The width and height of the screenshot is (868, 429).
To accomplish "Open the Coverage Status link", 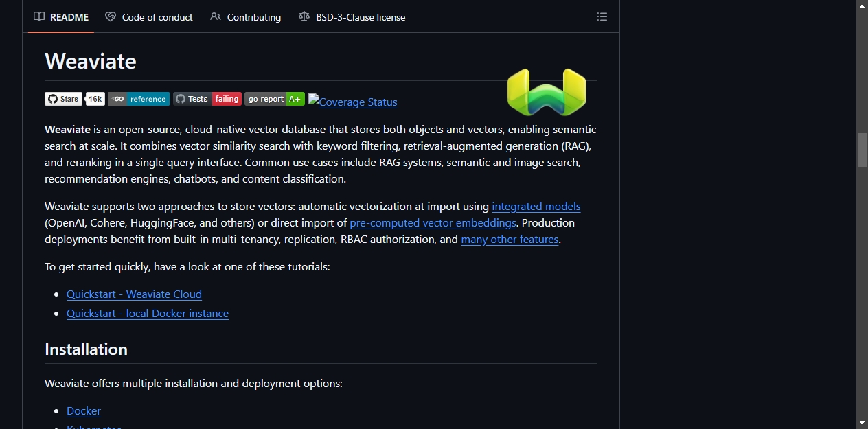I will [353, 102].
